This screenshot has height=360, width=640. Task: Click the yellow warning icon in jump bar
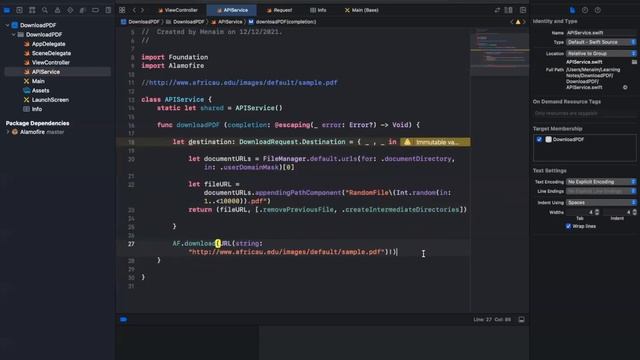(518, 22)
